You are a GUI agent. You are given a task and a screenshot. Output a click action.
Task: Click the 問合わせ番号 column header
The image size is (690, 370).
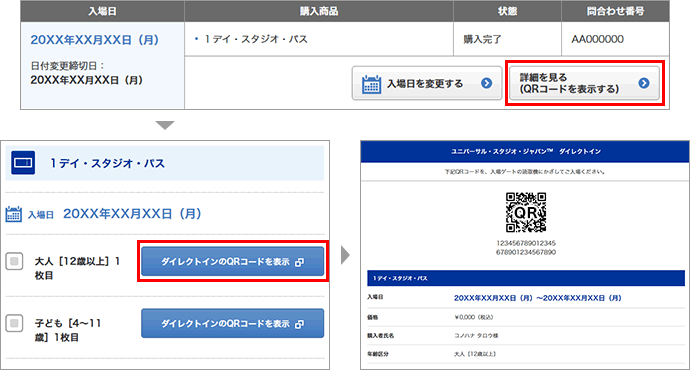click(x=616, y=11)
